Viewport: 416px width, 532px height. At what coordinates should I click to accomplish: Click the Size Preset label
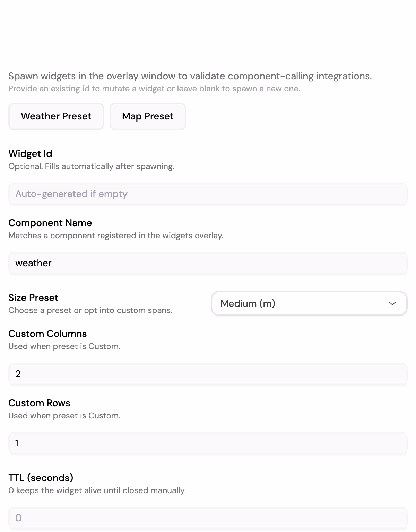click(33, 298)
